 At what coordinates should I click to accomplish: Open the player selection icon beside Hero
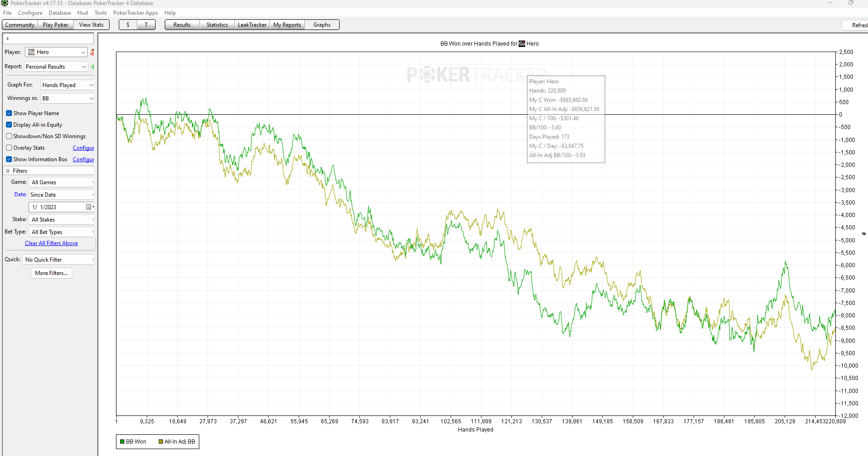(x=93, y=52)
